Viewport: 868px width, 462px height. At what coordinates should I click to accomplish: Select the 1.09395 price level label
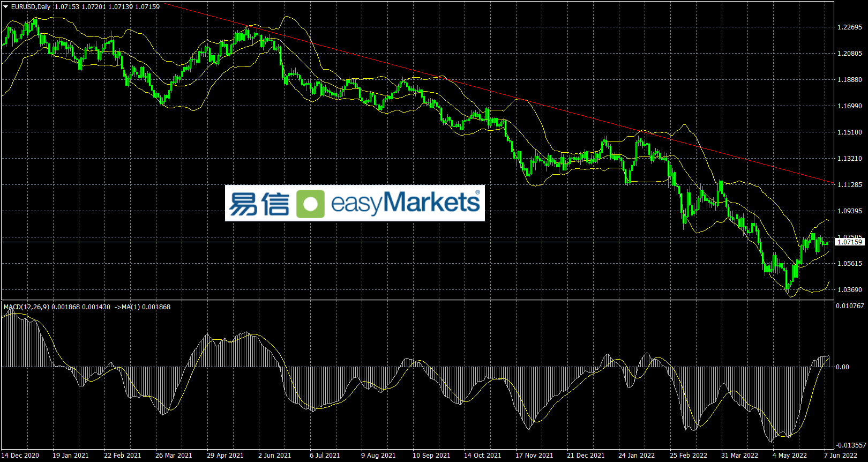tap(850, 211)
